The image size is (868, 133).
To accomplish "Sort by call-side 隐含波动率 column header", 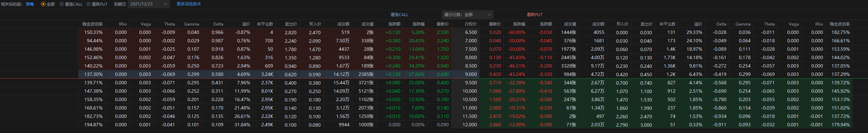I will [x=93, y=24].
